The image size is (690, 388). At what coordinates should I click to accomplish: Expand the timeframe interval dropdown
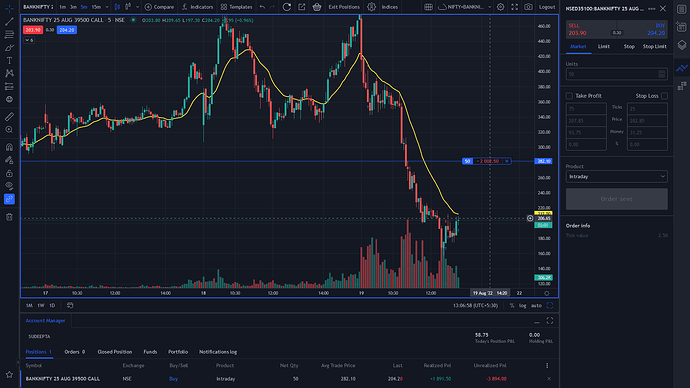click(107, 7)
